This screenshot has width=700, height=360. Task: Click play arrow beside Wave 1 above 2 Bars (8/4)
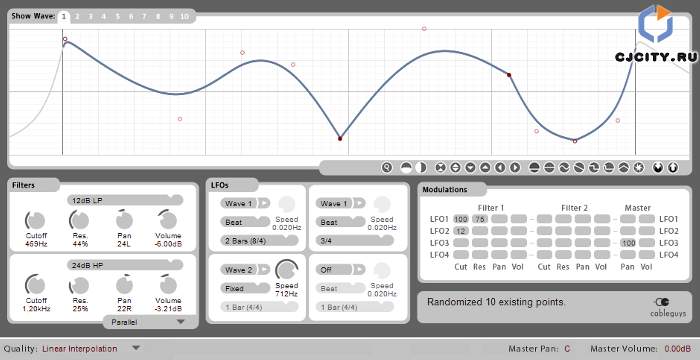pos(264,204)
